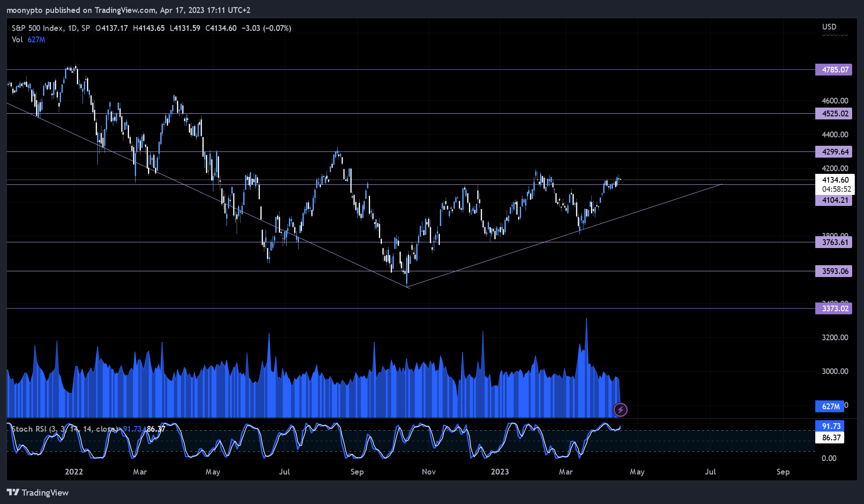864x504 pixels.
Task: Click the 2023 time axis label
Action: (500, 472)
